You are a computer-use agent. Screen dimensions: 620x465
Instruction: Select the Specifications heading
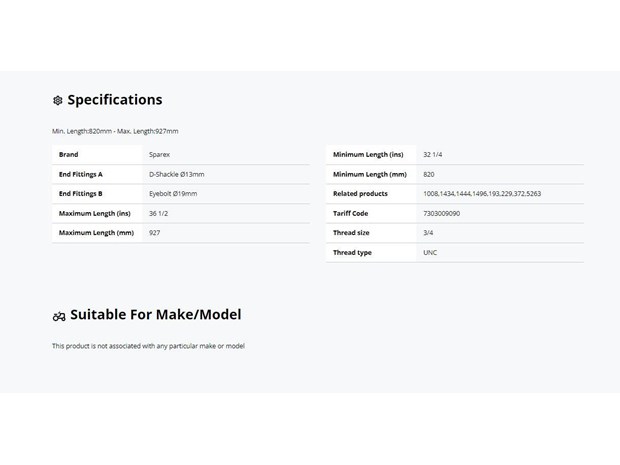click(x=115, y=100)
